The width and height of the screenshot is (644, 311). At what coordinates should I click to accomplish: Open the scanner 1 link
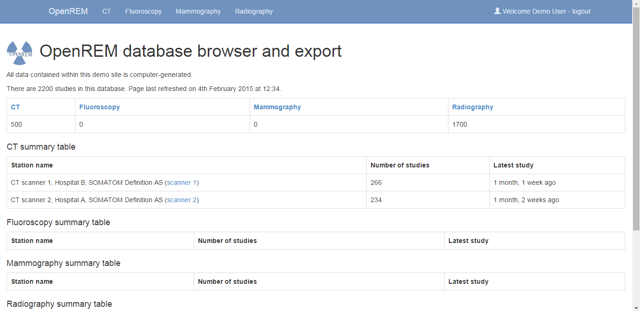(x=182, y=182)
